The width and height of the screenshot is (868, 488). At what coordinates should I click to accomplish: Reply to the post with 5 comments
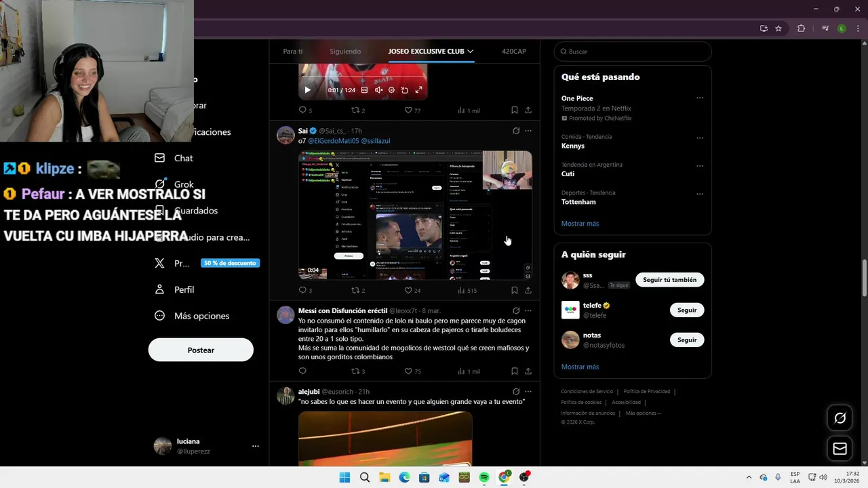pyautogui.click(x=305, y=110)
